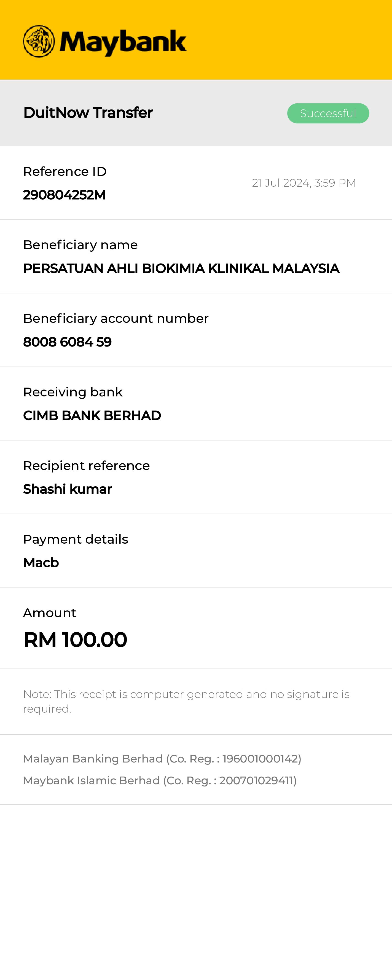
Task: Select the DuitNow Transfer heading
Action: 88,112
